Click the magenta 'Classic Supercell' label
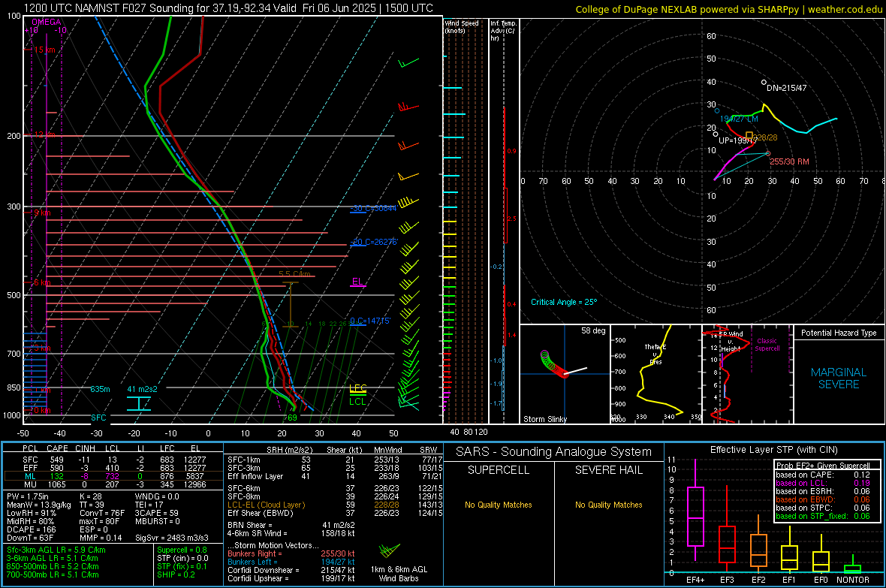Screen dimensions: 886x588 pos(767,345)
